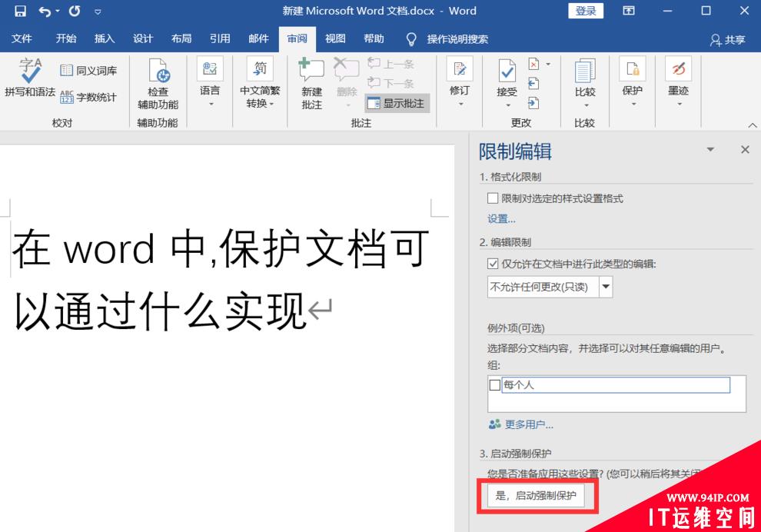Open the reject change dropdown arrow
The image size is (761, 532).
[x=548, y=64]
